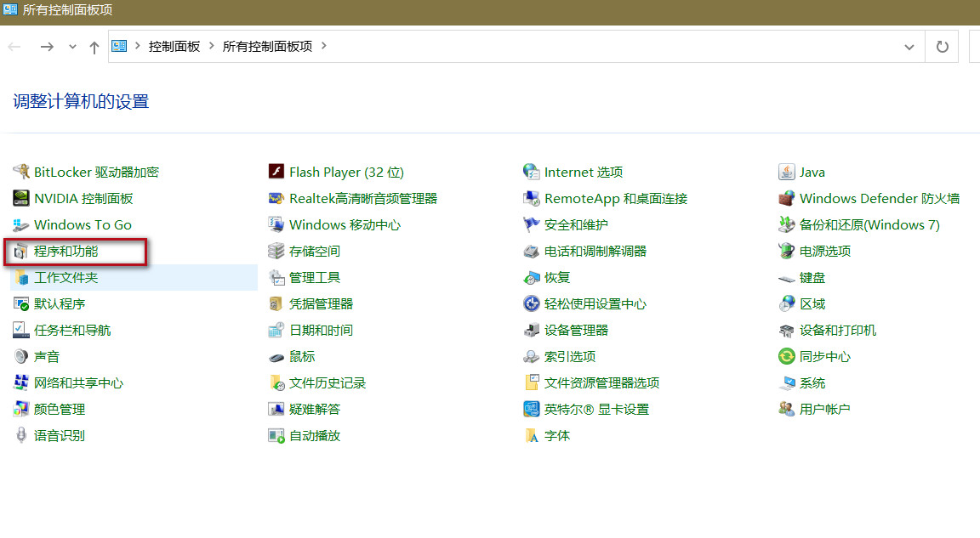Image resolution: width=980 pixels, height=538 pixels.
Task: Open RemoteApp 和桌面连接 link
Action: point(616,199)
